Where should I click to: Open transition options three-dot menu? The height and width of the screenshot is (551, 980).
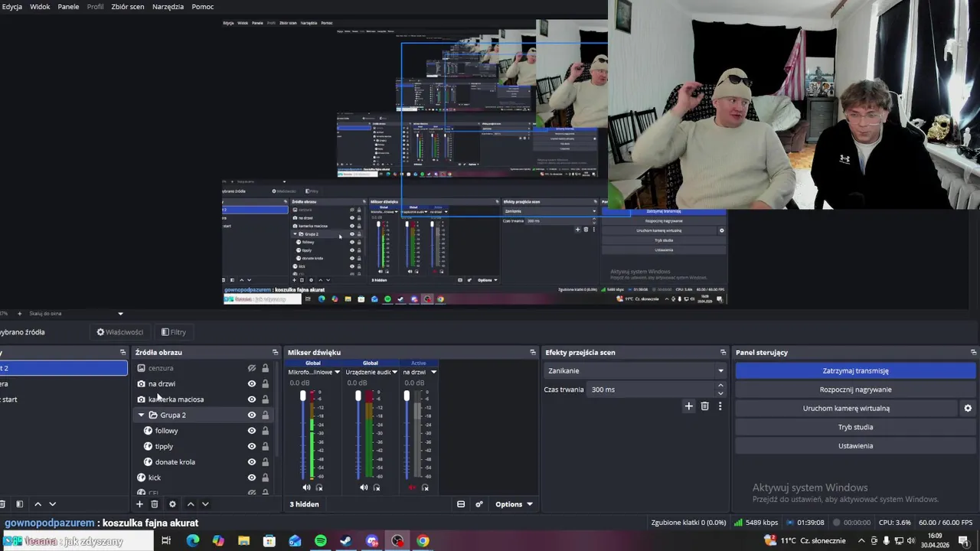(720, 406)
